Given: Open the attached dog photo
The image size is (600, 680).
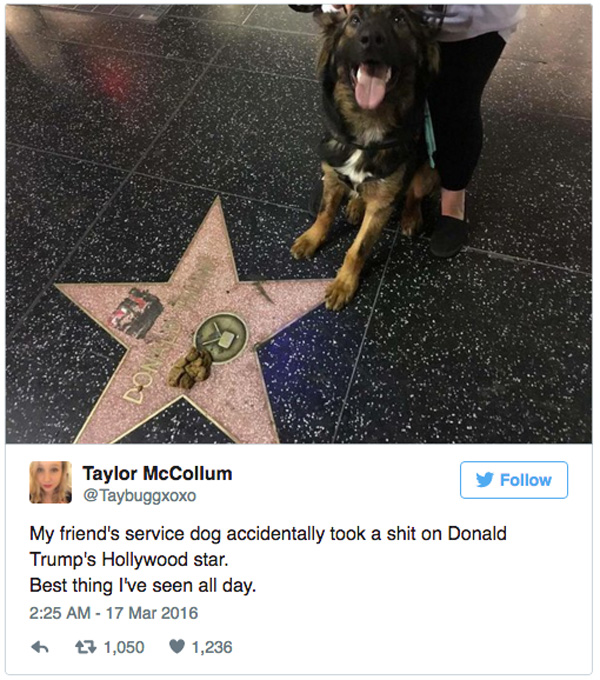Looking at the screenshot, I should (x=299, y=224).
